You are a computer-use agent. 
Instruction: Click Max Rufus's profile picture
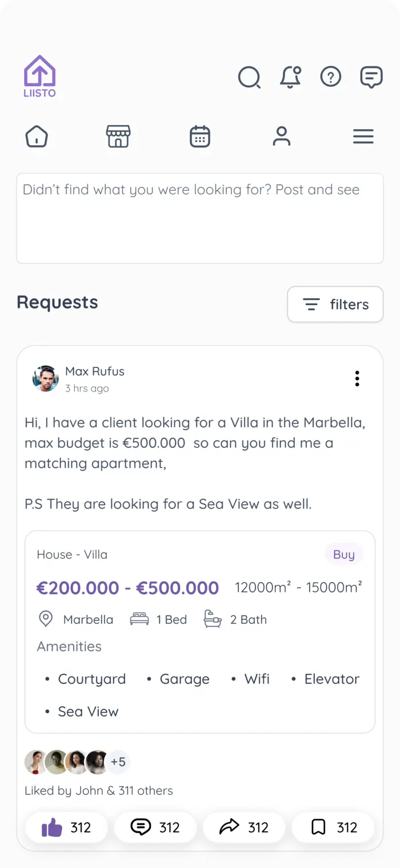pos(46,378)
